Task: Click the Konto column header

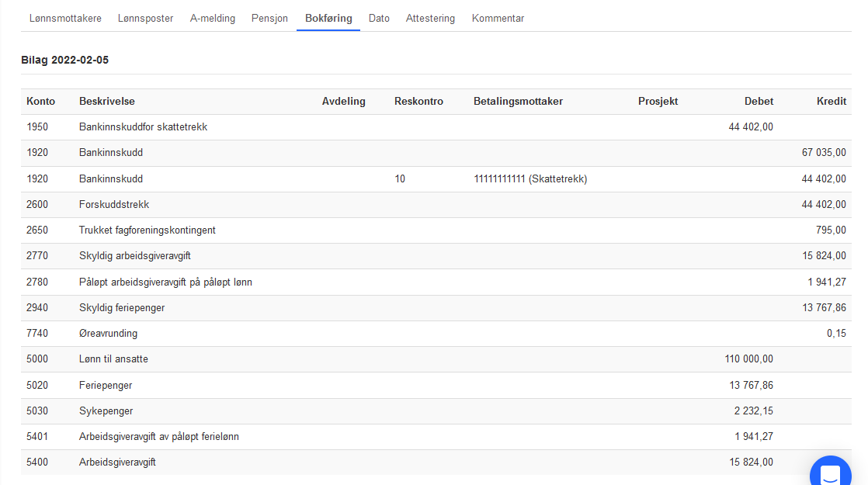Action: (x=40, y=102)
